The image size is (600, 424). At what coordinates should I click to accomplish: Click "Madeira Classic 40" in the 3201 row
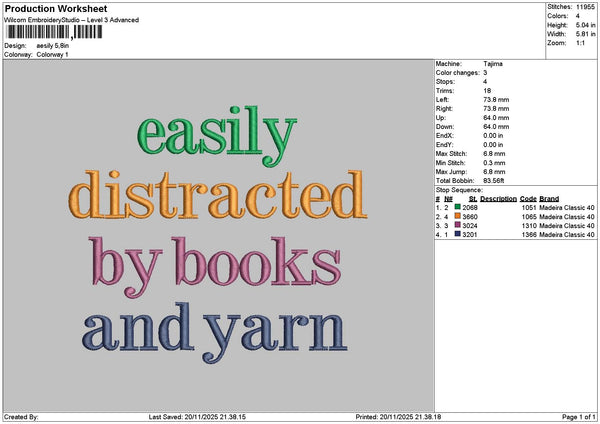pos(567,235)
